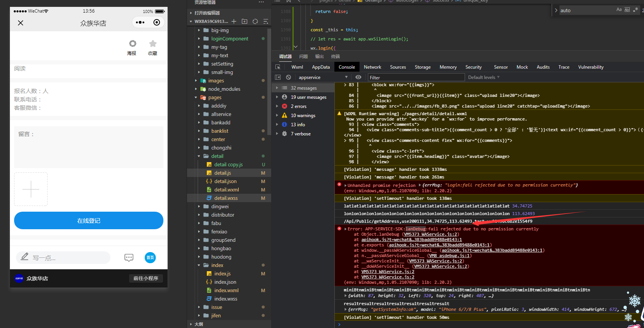Open the Trace tab

coord(564,67)
